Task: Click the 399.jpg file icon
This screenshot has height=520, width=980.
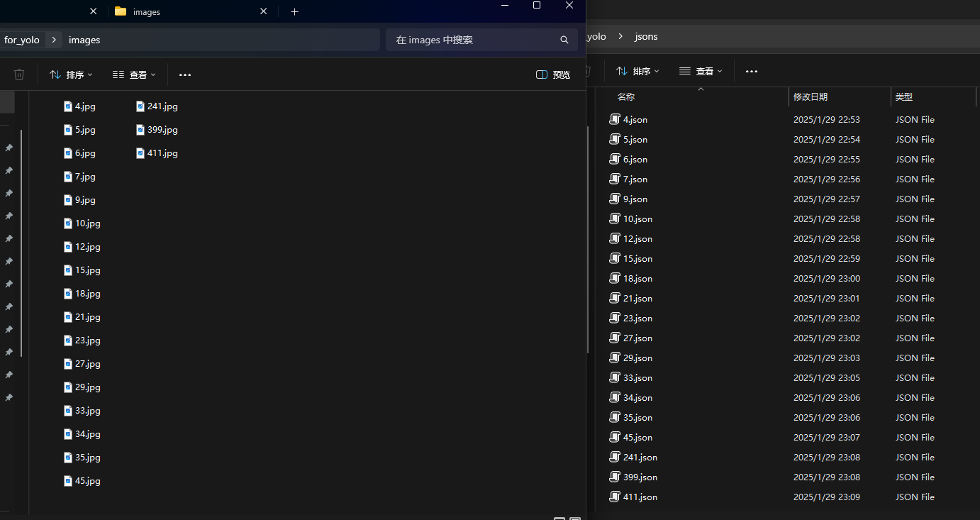Action: click(140, 130)
